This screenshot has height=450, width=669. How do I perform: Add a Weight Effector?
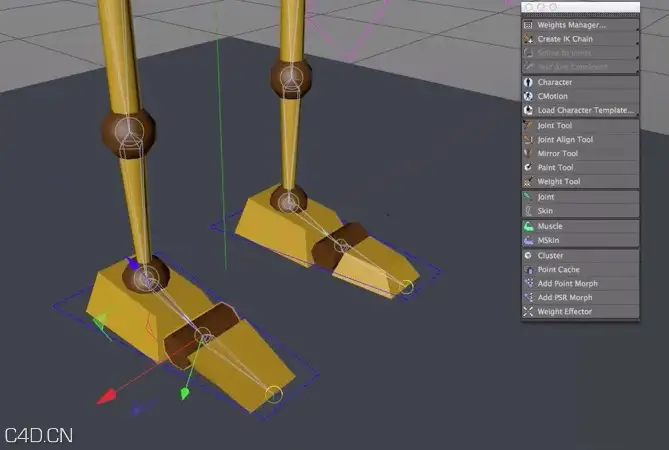pos(580,312)
